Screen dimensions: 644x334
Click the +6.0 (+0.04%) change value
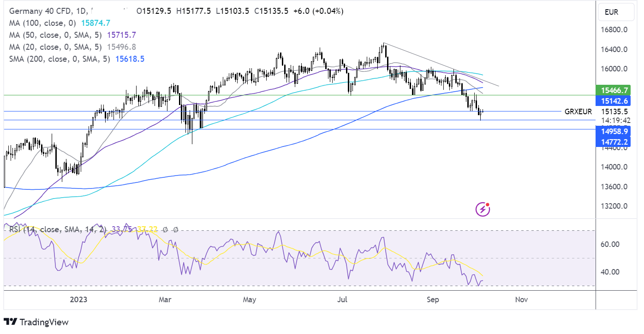pyautogui.click(x=317, y=11)
